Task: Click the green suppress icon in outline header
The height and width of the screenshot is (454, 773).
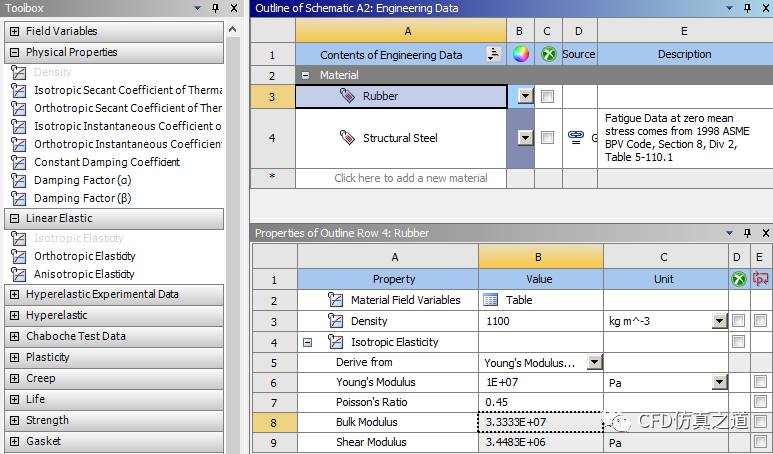Action: [548, 54]
